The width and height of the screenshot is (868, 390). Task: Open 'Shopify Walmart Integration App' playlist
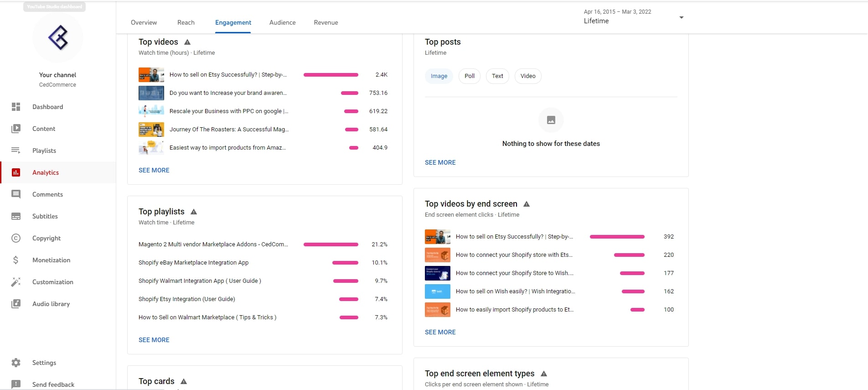click(200, 281)
